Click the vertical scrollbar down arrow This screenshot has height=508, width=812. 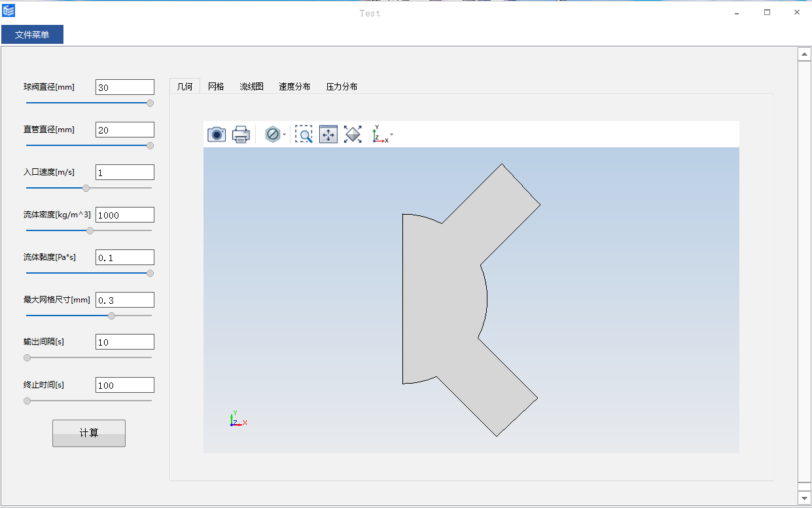coord(805,498)
